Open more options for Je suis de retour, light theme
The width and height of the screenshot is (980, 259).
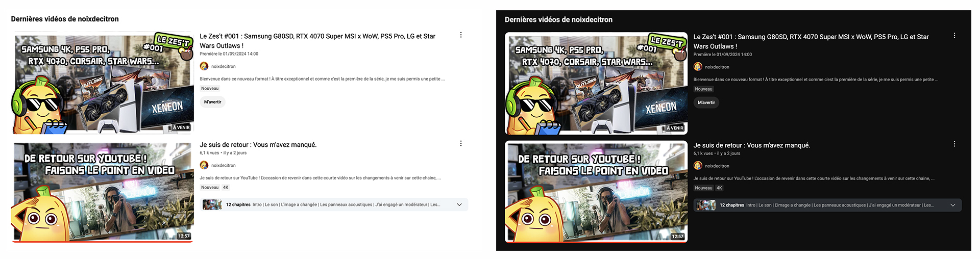[x=461, y=144]
